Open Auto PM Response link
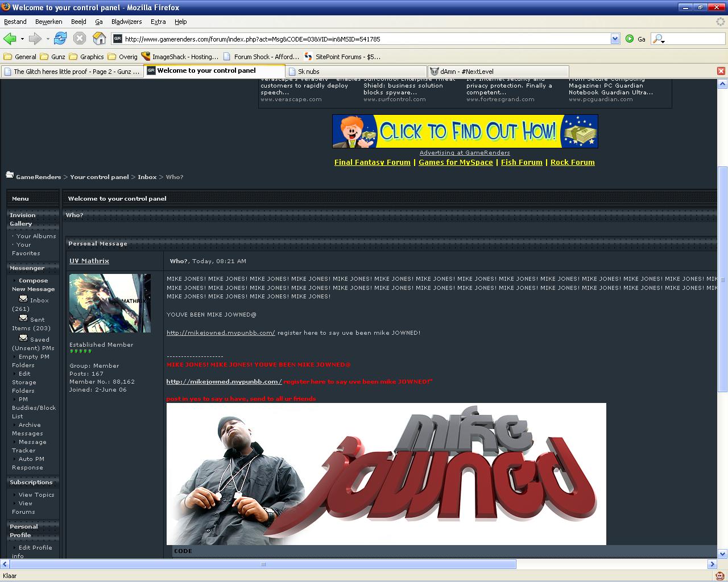 [x=28, y=463]
